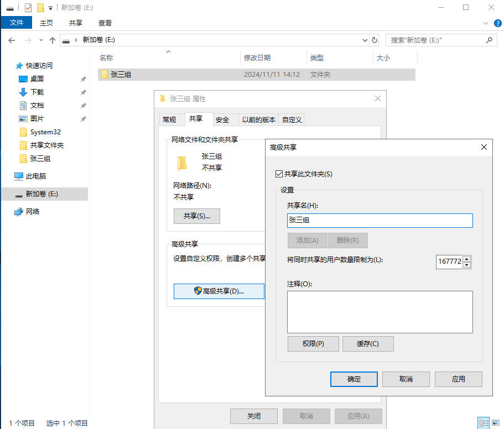Expand the ribbon chevron

tap(485, 23)
